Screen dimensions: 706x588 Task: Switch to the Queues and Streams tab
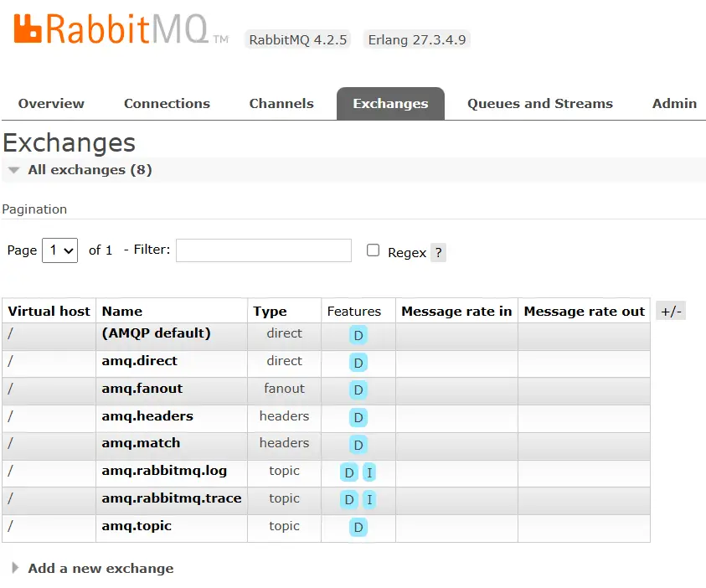(540, 103)
